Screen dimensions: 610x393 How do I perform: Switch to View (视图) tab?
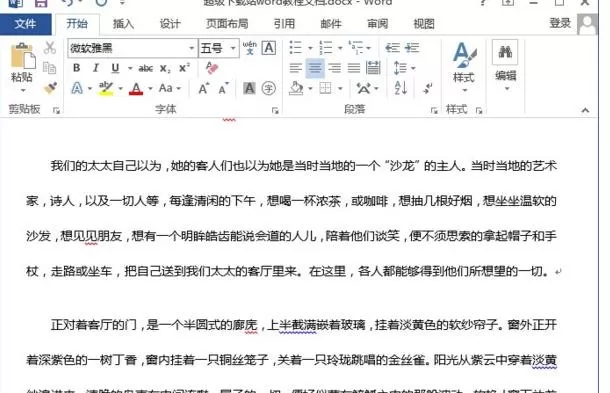click(424, 24)
